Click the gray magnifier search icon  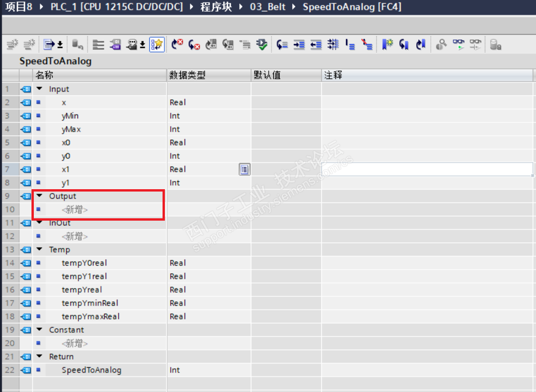pyautogui.click(x=441, y=45)
